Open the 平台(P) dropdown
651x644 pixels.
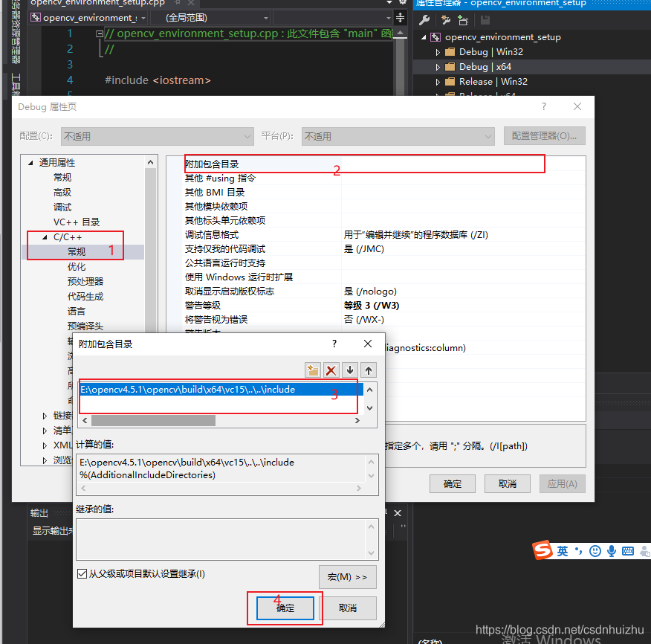pos(398,136)
